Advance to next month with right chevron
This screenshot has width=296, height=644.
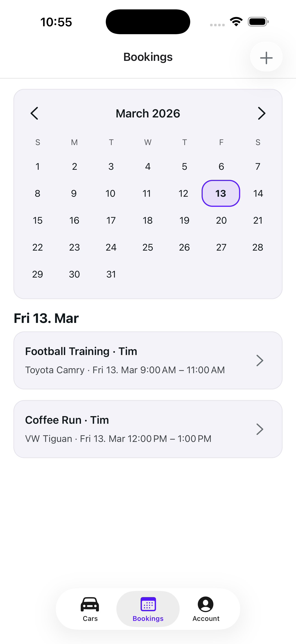pyautogui.click(x=261, y=113)
